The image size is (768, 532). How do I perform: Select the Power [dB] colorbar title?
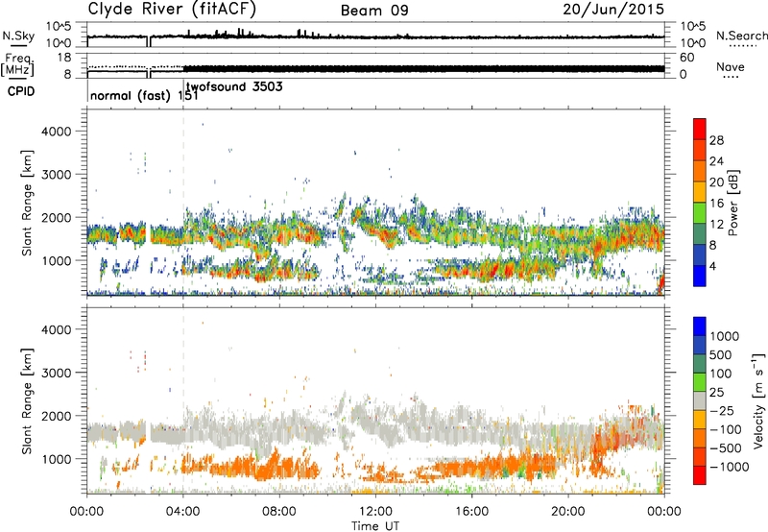click(733, 203)
